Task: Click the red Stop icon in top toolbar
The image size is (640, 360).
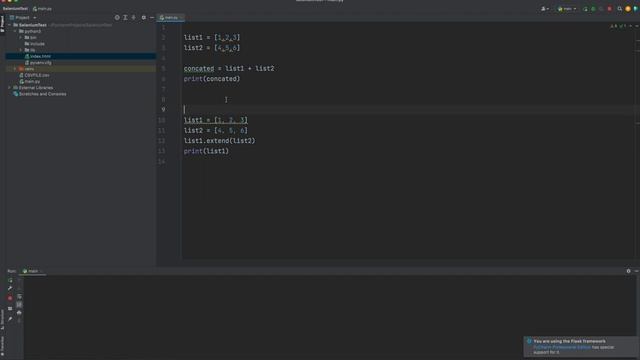Action: click(x=610, y=9)
